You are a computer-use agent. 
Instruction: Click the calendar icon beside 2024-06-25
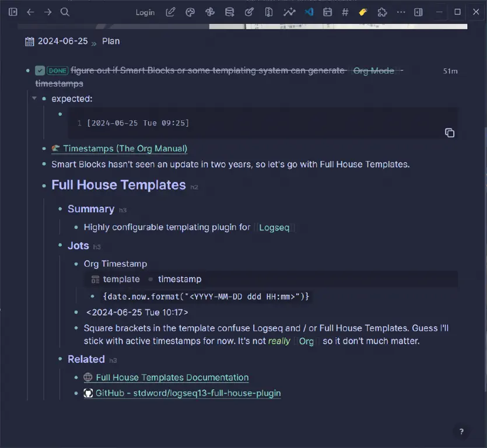pyautogui.click(x=30, y=41)
